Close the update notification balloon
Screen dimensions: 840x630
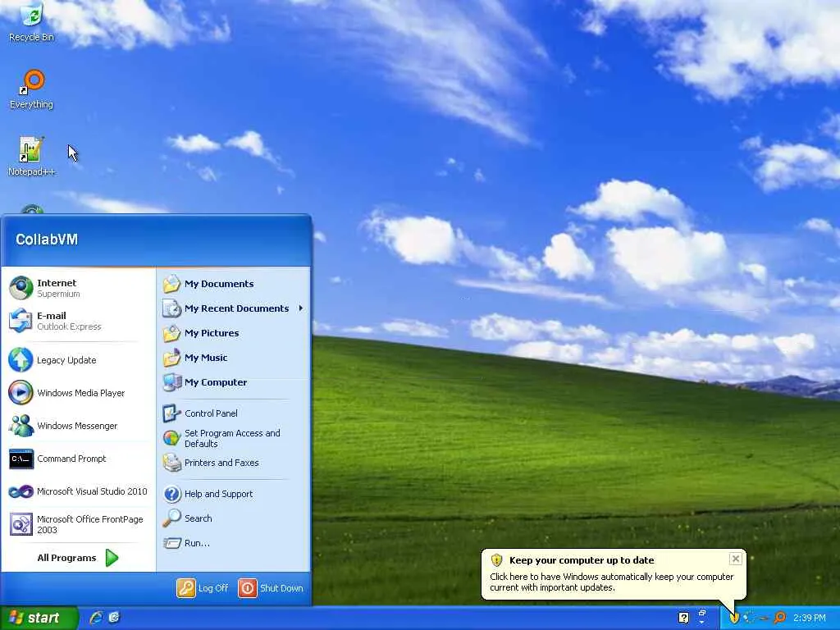[736, 559]
